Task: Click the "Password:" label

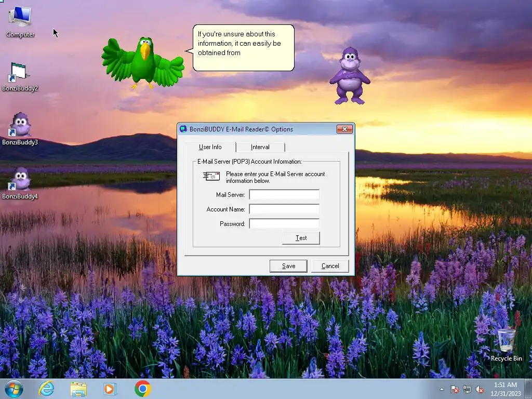Action: pos(232,224)
